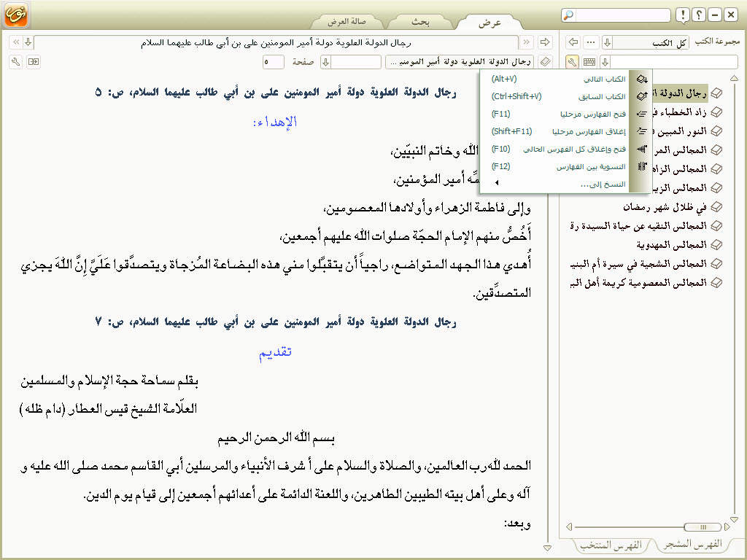Click the left arrow icon beside book group
The height and width of the screenshot is (560, 747).
[x=573, y=42]
